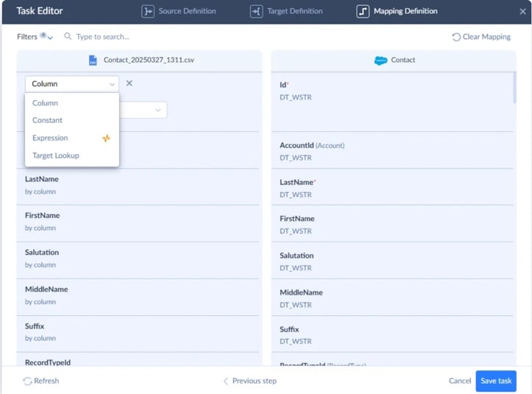Click the Contact_20250327_1311.csv file name
The width and height of the screenshot is (532, 394).
coord(149,60)
